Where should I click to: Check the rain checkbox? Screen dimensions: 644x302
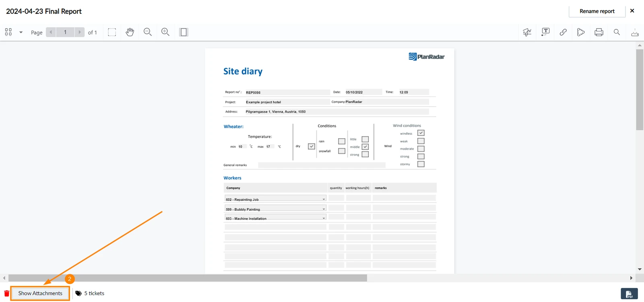pos(342,141)
